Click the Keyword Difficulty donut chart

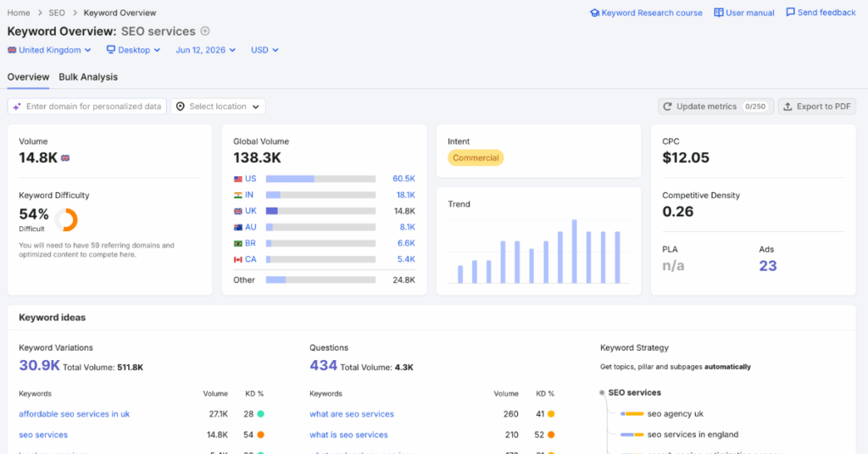pos(66,219)
